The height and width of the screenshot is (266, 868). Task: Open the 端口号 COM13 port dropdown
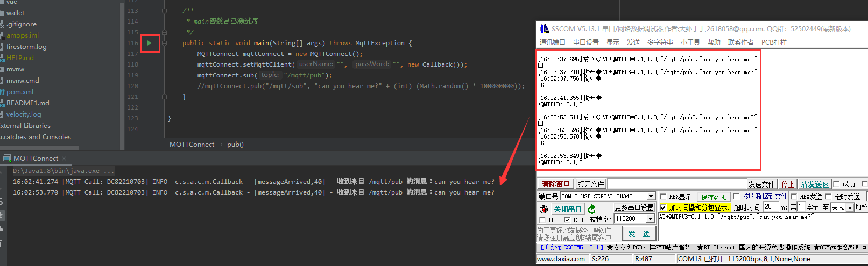click(651, 197)
